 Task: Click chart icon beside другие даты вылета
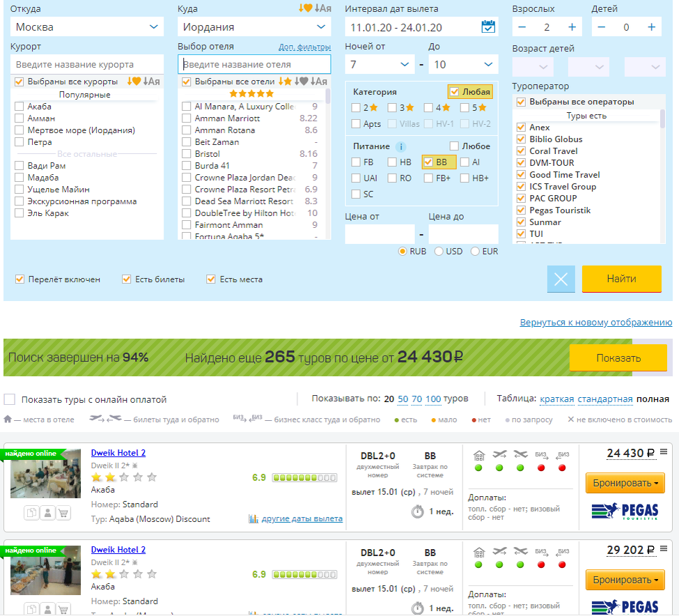pos(253,518)
